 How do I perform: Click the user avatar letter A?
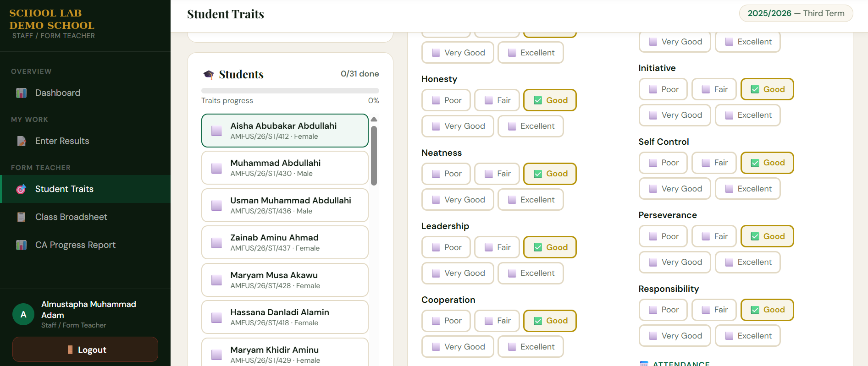coord(23,314)
